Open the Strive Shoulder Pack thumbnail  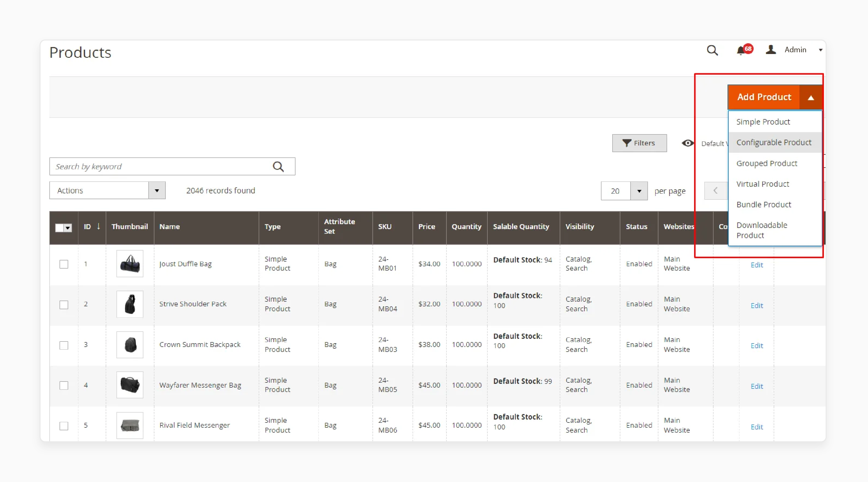tap(130, 304)
